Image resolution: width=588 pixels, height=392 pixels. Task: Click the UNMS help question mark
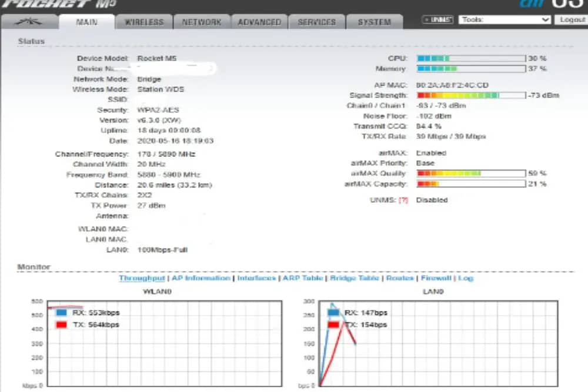(x=403, y=200)
